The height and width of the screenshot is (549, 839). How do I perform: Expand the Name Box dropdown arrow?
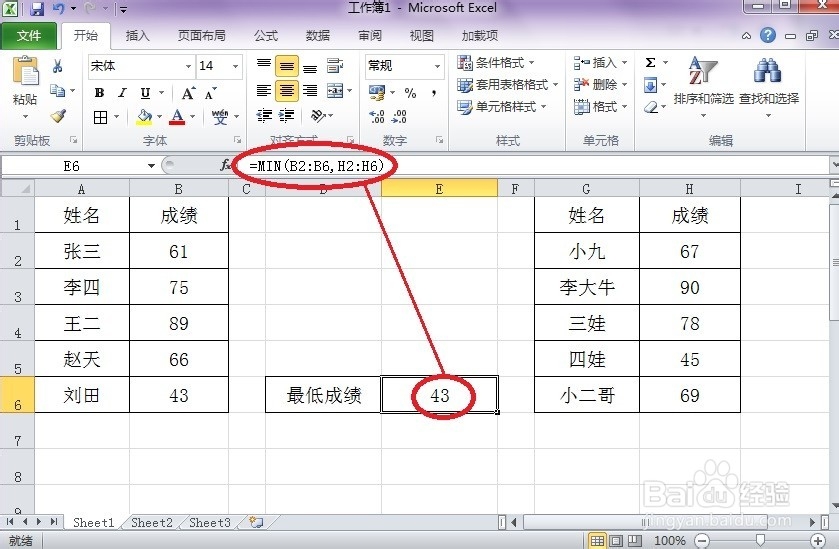click(151, 166)
